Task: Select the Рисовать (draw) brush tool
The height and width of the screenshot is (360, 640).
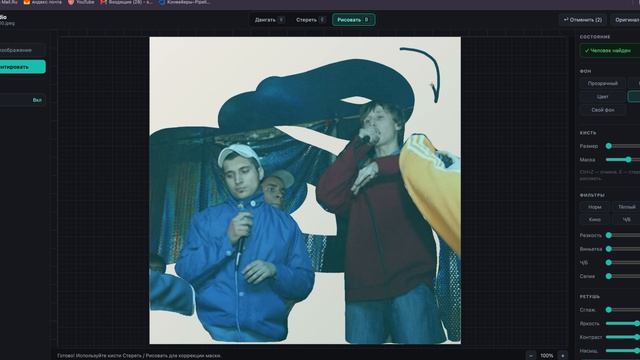Action: click(353, 20)
